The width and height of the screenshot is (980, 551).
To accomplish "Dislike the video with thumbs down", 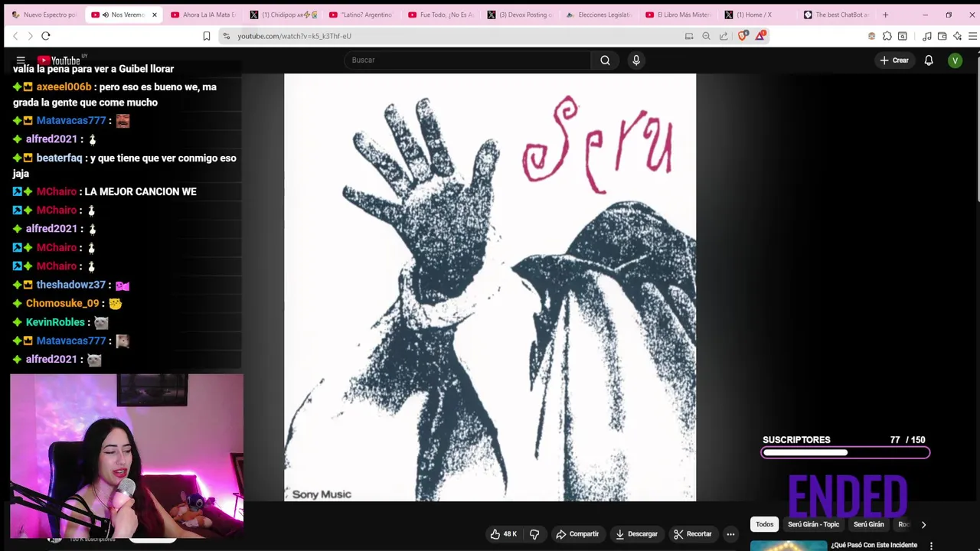I will point(534,534).
